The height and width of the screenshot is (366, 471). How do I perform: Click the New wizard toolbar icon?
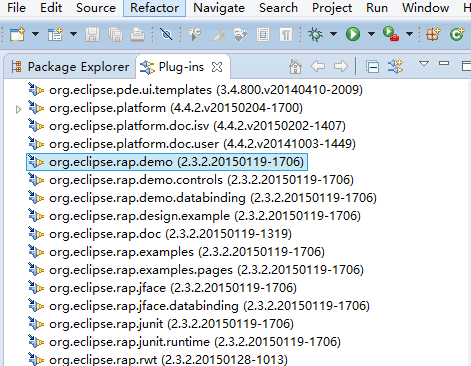click(17, 34)
